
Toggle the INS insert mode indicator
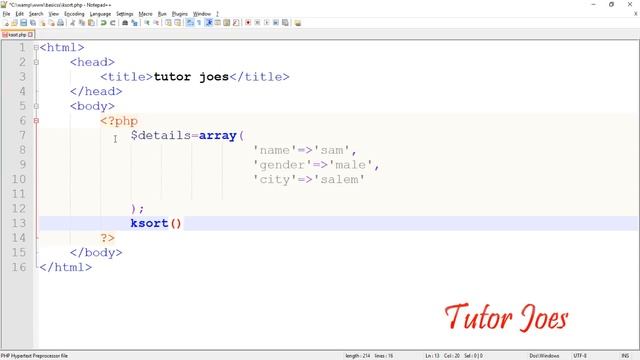(x=625, y=356)
